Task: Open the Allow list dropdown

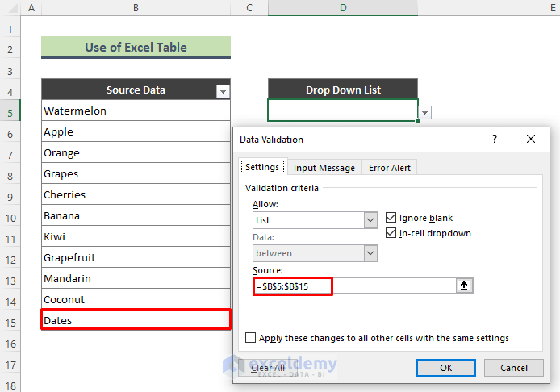Action: (x=370, y=219)
